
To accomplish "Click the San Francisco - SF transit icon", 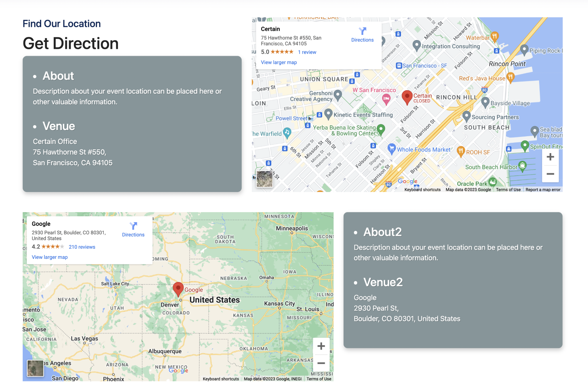I will point(399,66).
